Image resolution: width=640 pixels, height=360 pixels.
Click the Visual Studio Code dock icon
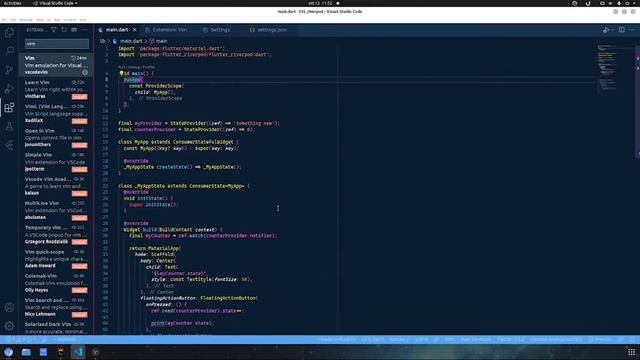pos(78,352)
